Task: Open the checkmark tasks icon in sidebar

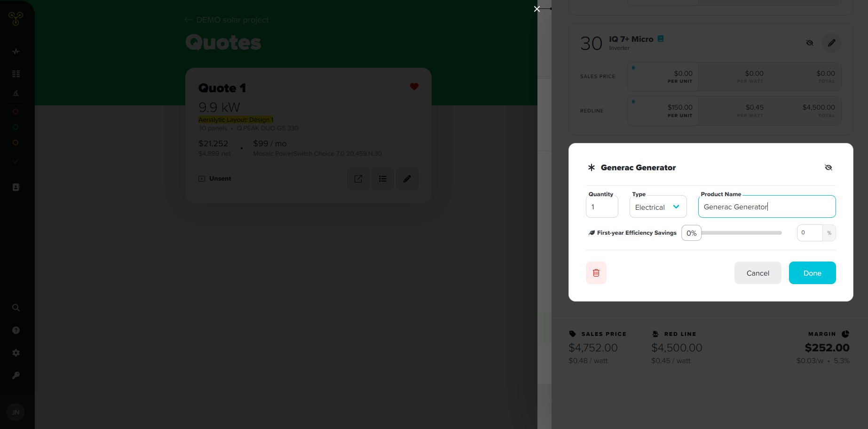Action: coord(16,161)
